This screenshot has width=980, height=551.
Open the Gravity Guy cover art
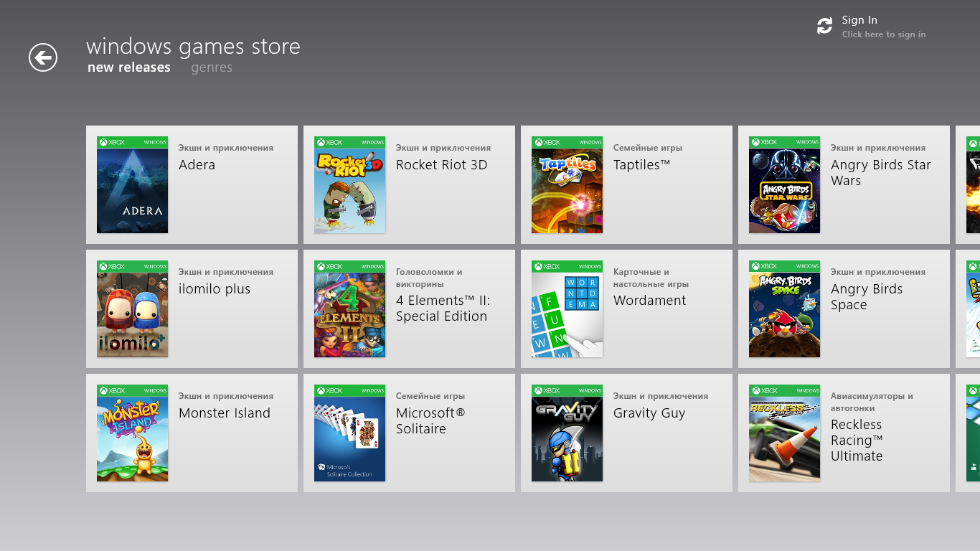click(x=567, y=433)
